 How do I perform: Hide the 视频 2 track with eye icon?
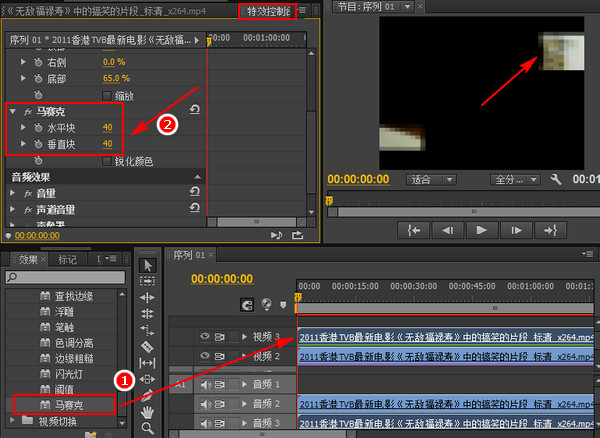205,356
